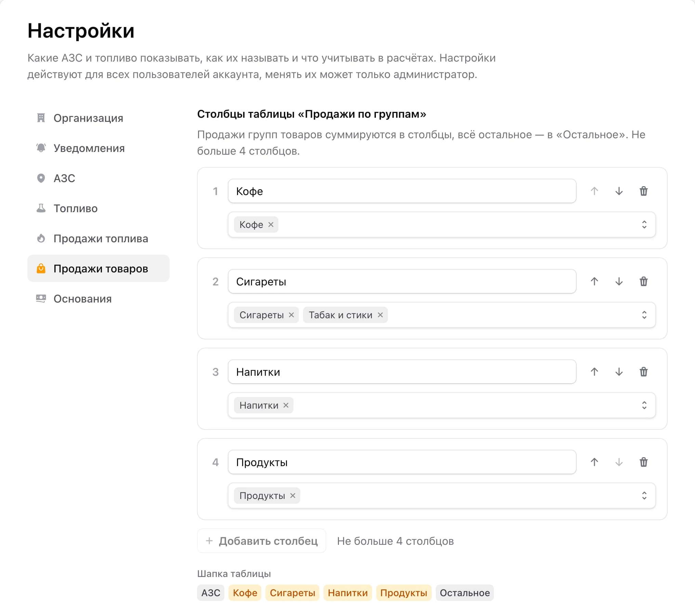Edit the Напитки column name field
Viewport: 695px width, 616px height.
[x=402, y=372]
